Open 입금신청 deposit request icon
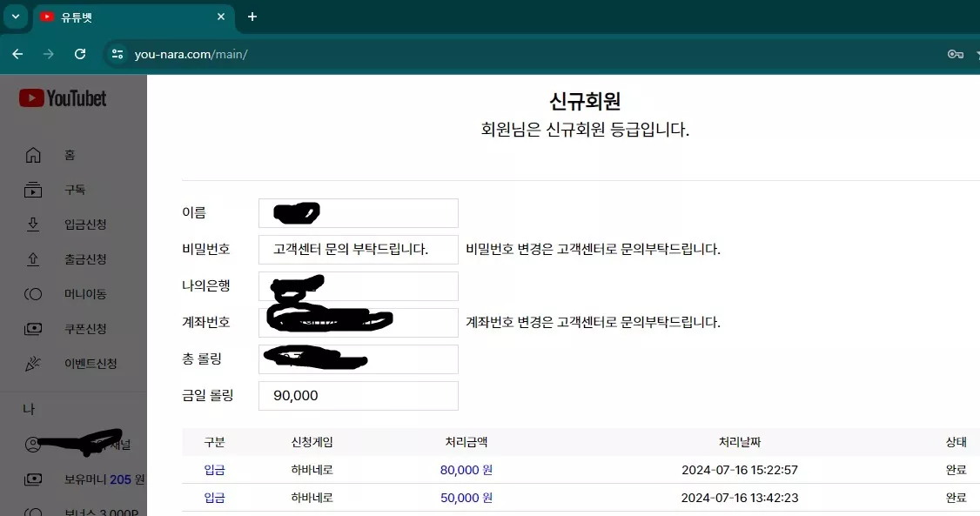 (x=33, y=224)
